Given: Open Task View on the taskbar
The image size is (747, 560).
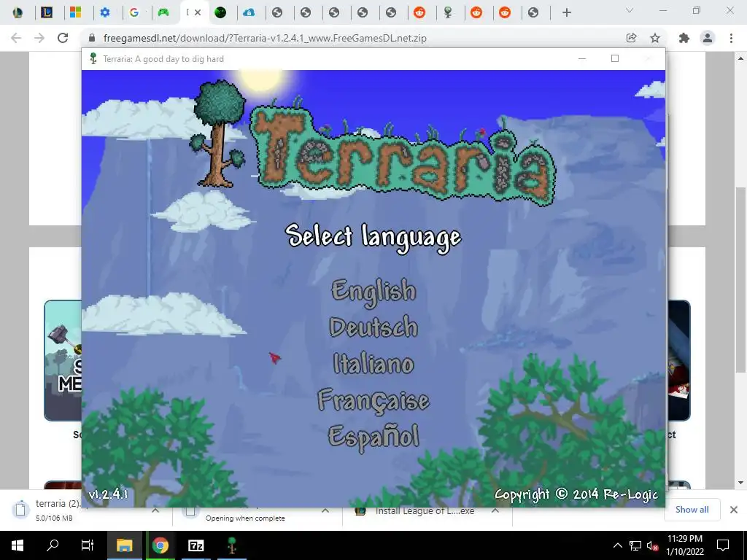Looking at the screenshot, I should 88,545.
